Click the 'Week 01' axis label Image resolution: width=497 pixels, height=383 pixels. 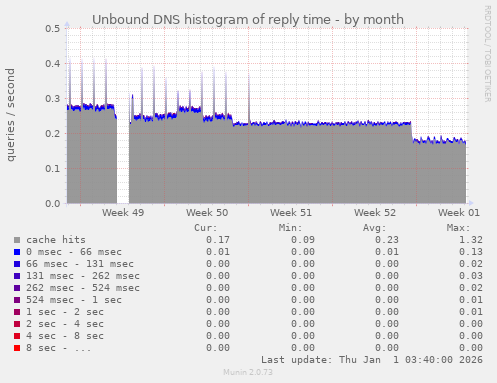click(x=459, y=213)
